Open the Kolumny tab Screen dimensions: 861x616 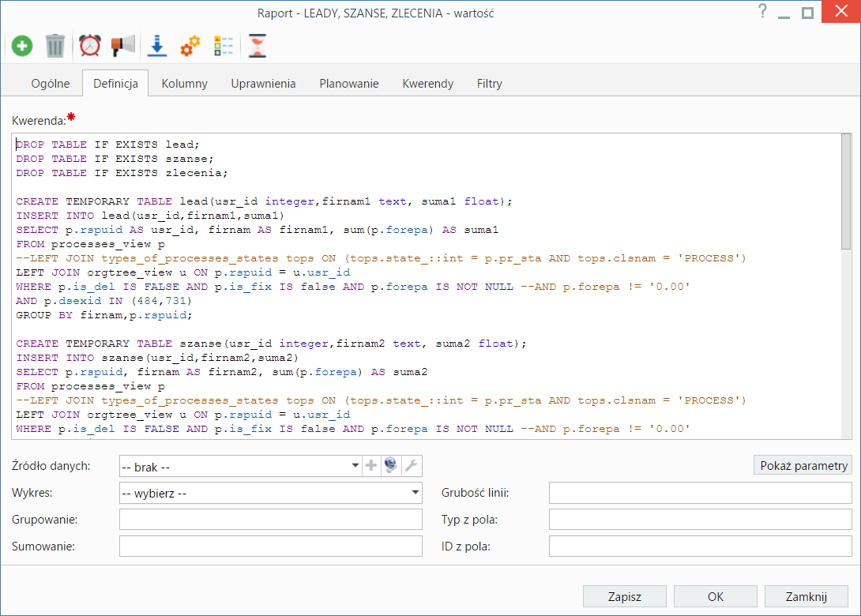(185, 84)
